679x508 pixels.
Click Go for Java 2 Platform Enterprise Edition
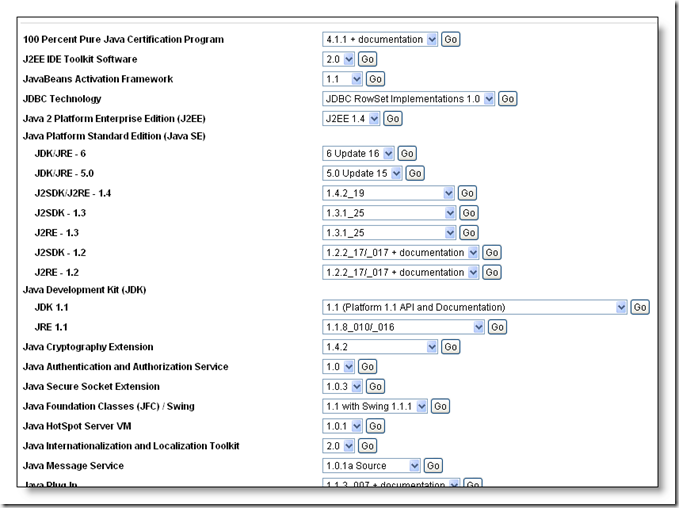pyautogui.click(x=393, y=119)
